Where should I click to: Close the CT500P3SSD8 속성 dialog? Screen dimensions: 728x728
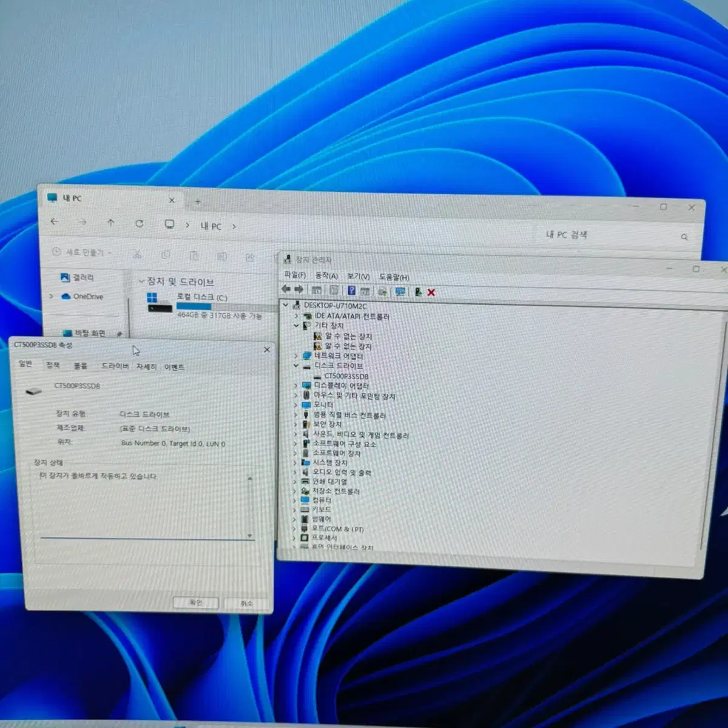[266, 350]
